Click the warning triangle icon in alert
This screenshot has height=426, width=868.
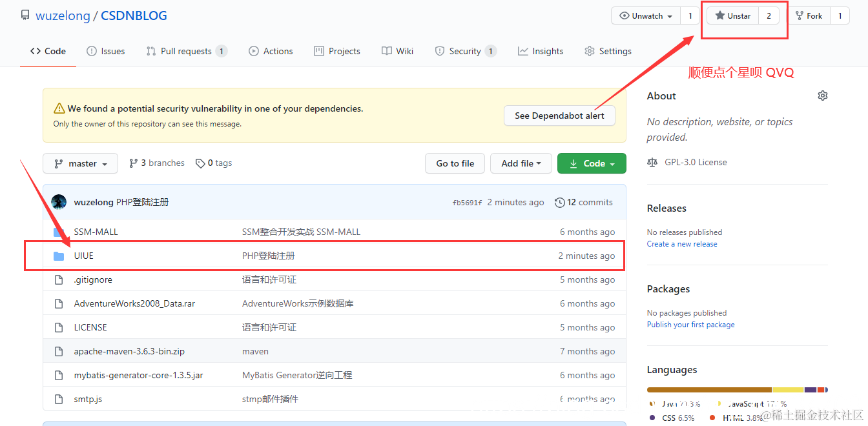tap(59, 108)
